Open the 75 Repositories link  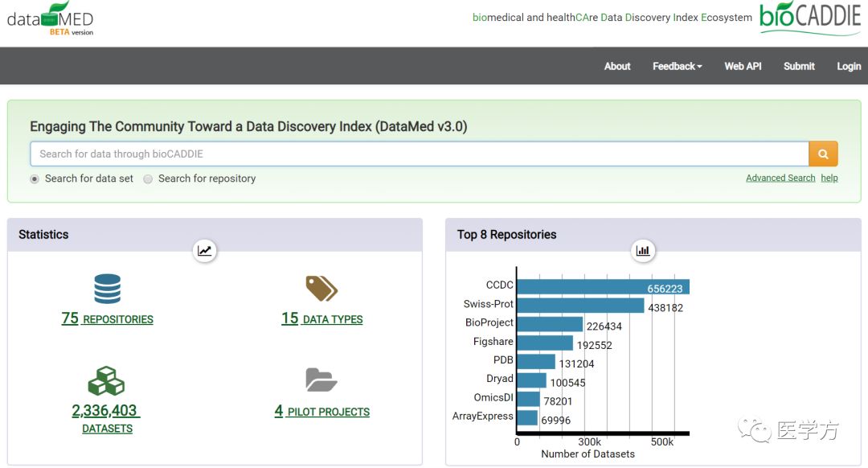click(107, 319)
